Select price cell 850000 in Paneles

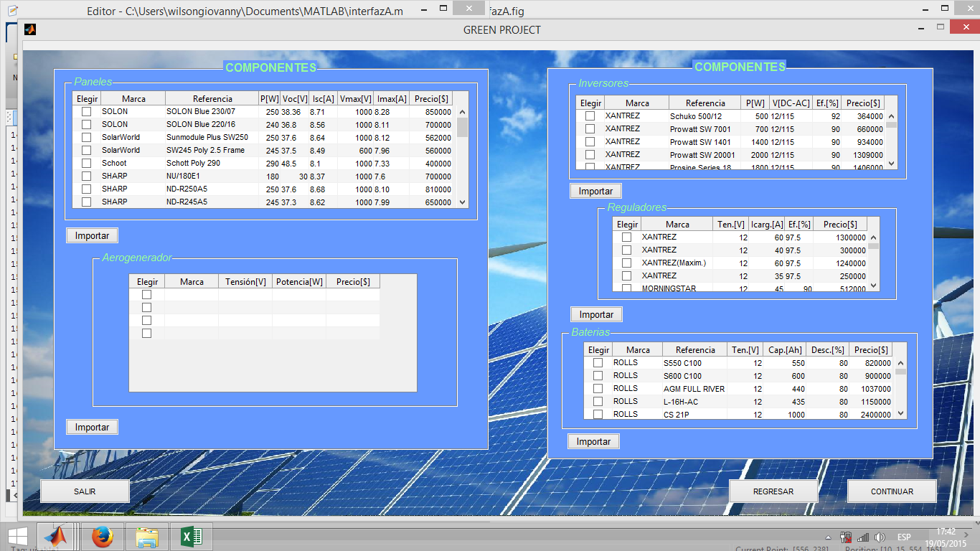pos(432,112)
